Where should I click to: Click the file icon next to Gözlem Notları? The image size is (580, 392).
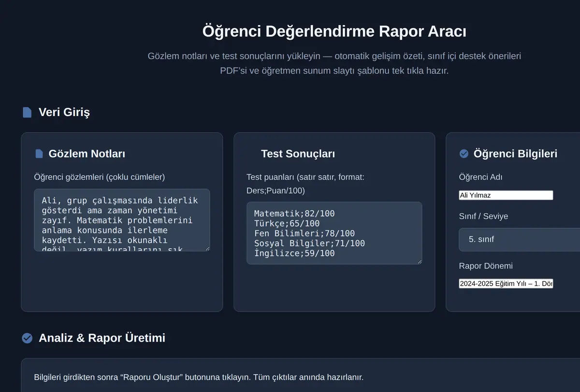(39, 154)
